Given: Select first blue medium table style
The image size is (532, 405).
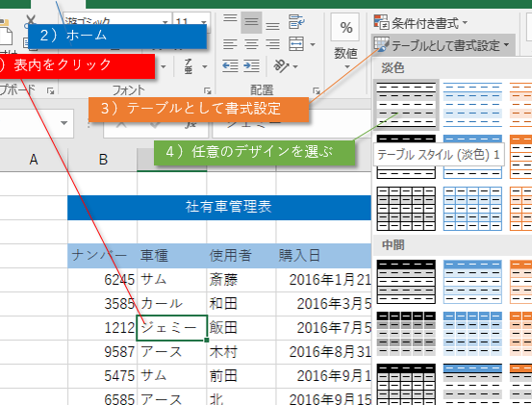Looking at the screenshot, I should click(472, 281).
